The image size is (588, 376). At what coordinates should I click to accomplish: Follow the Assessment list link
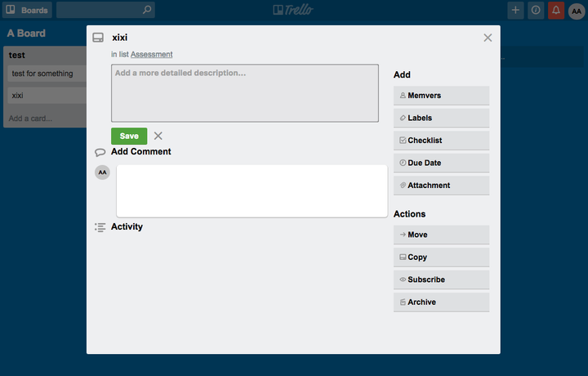tap(151, 55)
